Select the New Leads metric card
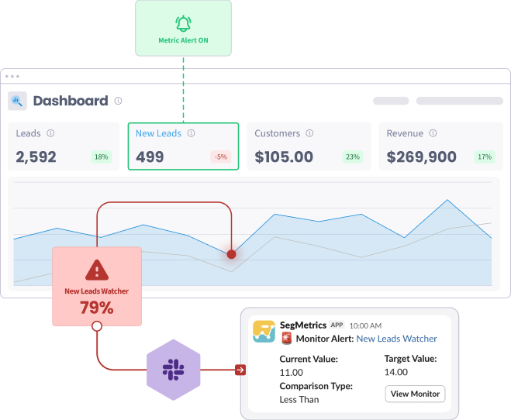Viewport: 511px width, 420px height. point(183,146)
